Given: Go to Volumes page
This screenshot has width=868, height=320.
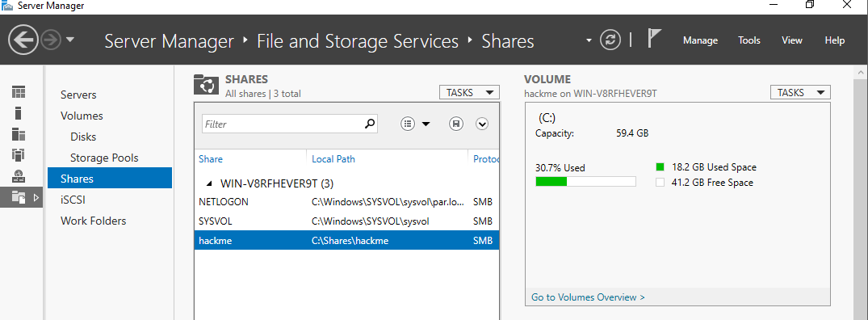Looking at the screenshot, I should 82,116.
